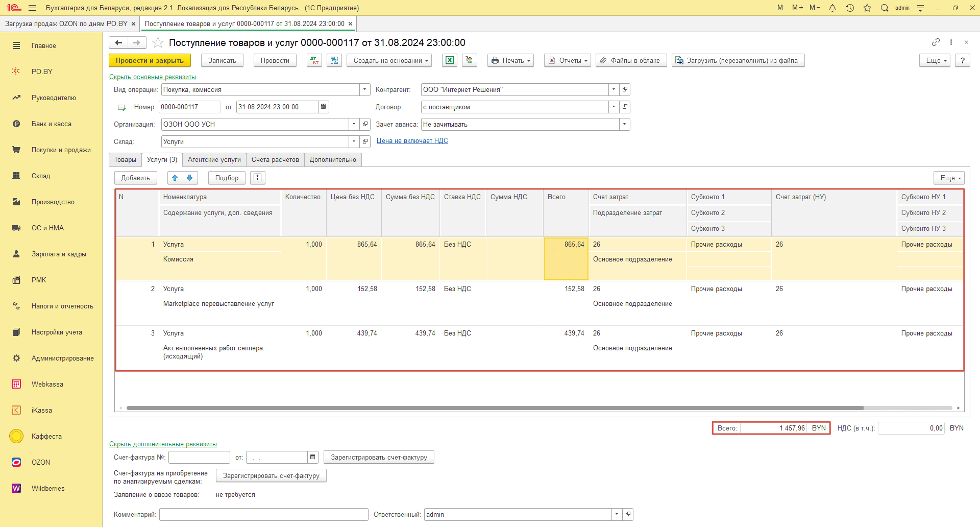Switch to the Дополнительно tab

pyautogui.click(x=333, y=160)
